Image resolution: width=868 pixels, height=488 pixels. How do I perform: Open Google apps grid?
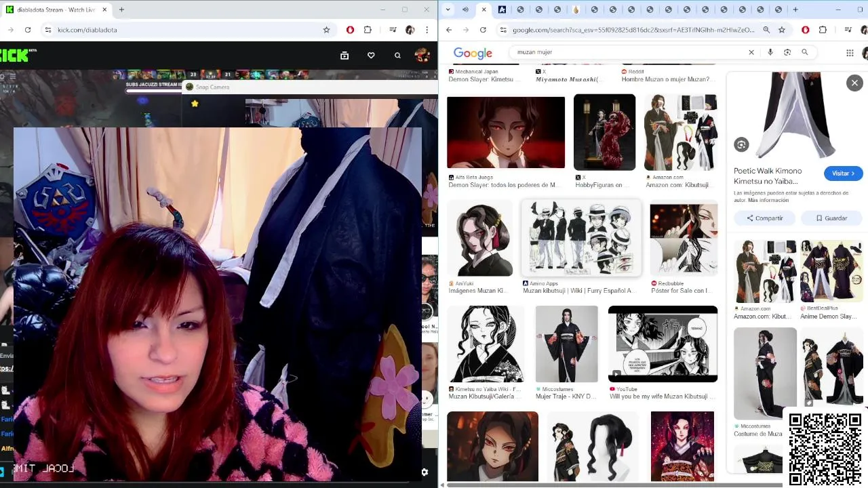click(x=850, y=52)
